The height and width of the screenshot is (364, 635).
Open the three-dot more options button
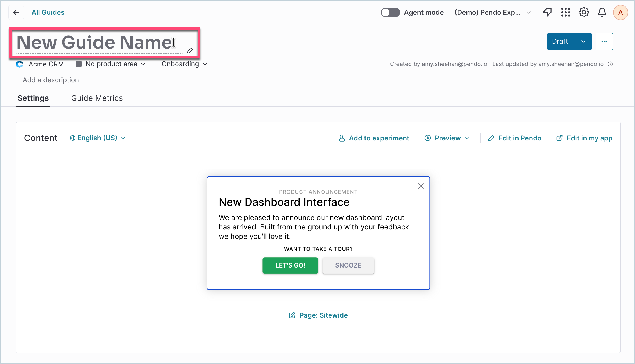point(604,41)
